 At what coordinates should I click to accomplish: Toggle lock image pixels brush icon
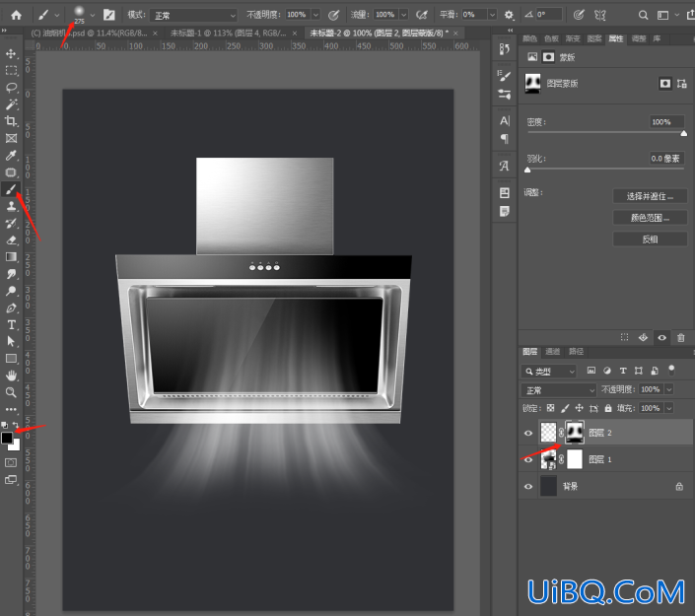[565, 408]
